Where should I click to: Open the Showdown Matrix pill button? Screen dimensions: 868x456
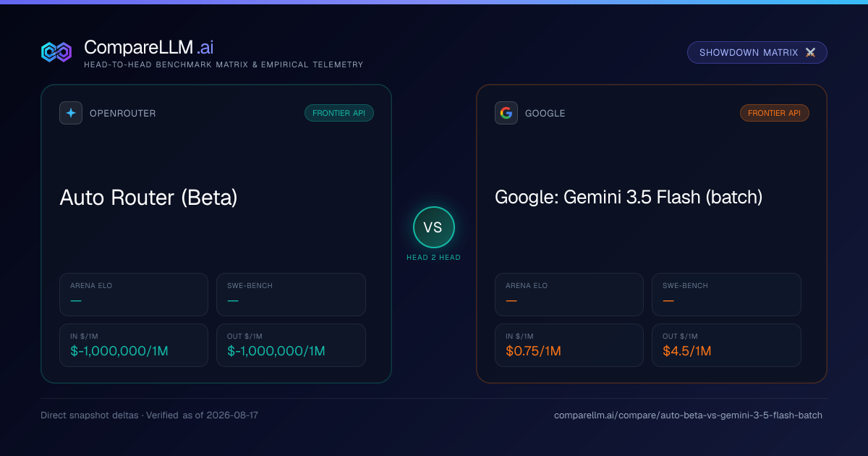(757, 53)
